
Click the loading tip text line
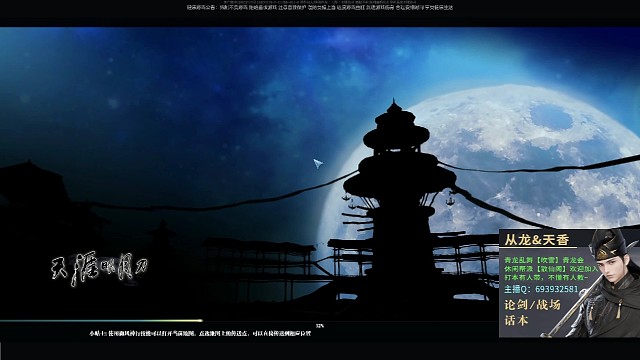(x=200, y=333)
